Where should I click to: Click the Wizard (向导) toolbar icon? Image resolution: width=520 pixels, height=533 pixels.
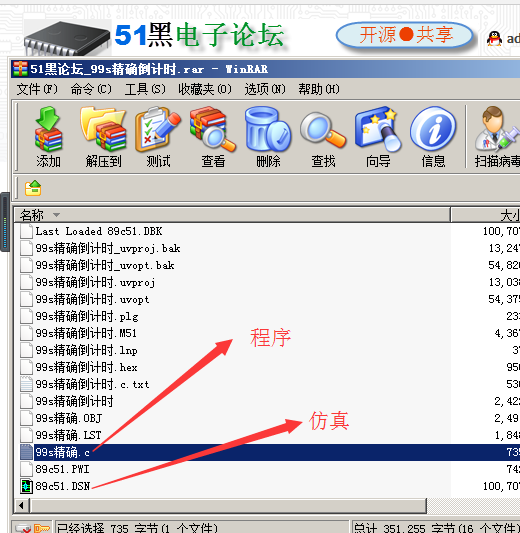tap(378, 129)
